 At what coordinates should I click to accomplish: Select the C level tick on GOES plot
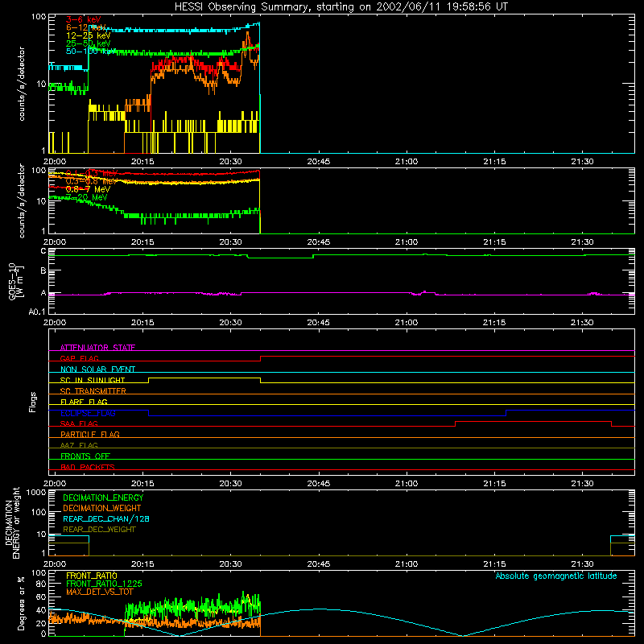[43, 251]
